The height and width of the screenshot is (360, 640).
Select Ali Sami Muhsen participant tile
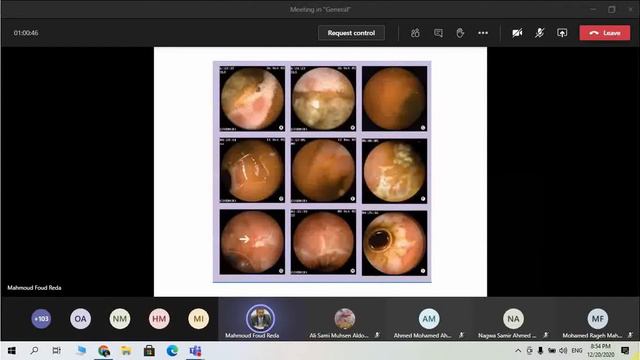pyautogui.click(x=345, y=320)
